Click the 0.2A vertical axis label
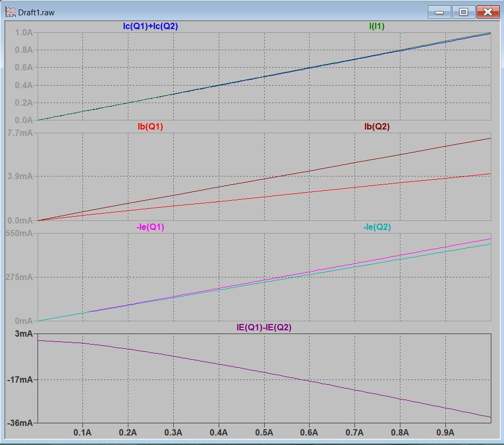The height and width of the screenshot is (445, 504). point(24,103)
